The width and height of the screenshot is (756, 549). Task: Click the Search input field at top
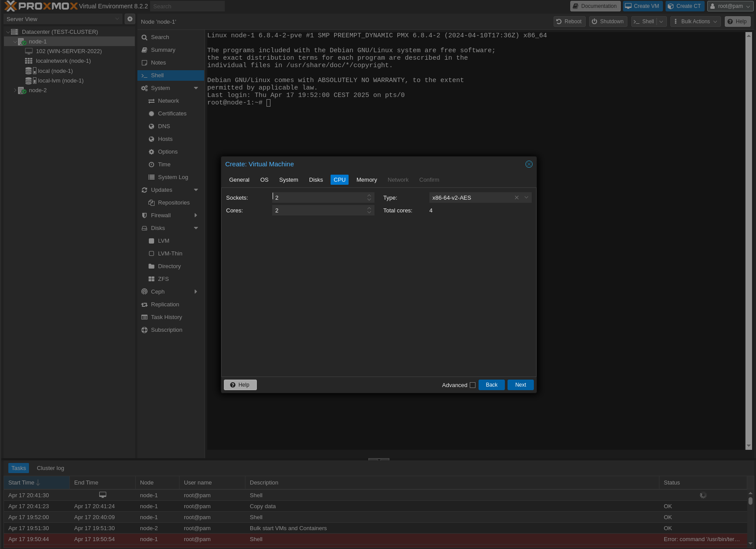click(x=187, y=6)
